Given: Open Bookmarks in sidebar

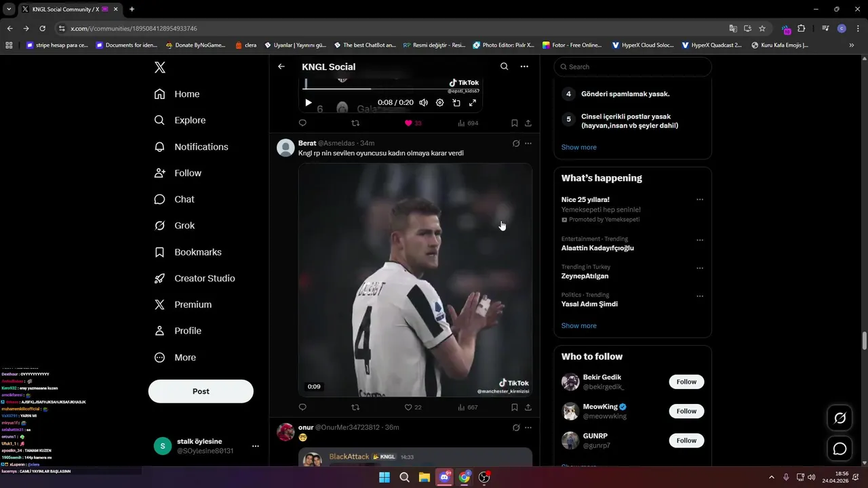Looking at the screenshot, I should coord(188,252).
